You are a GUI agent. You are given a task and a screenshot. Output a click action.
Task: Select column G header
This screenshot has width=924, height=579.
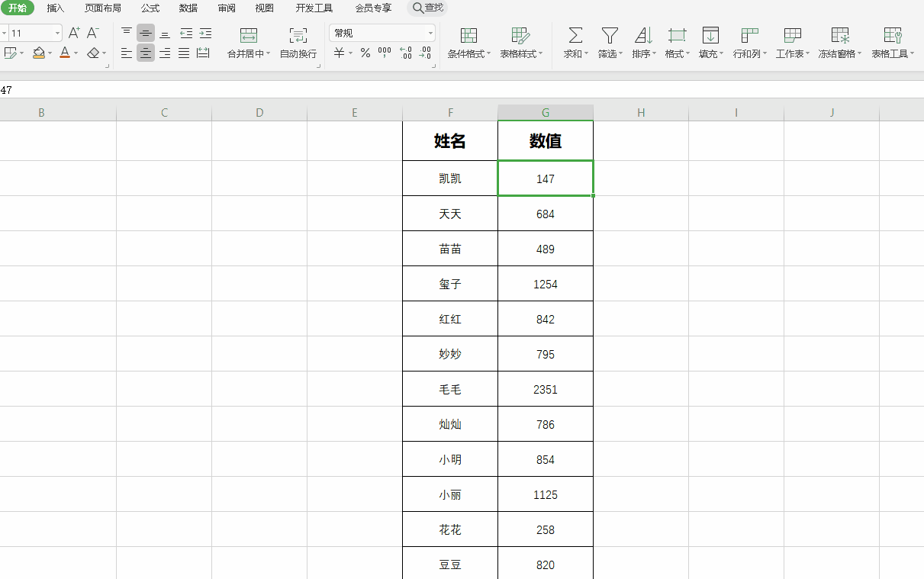[546, 112]
